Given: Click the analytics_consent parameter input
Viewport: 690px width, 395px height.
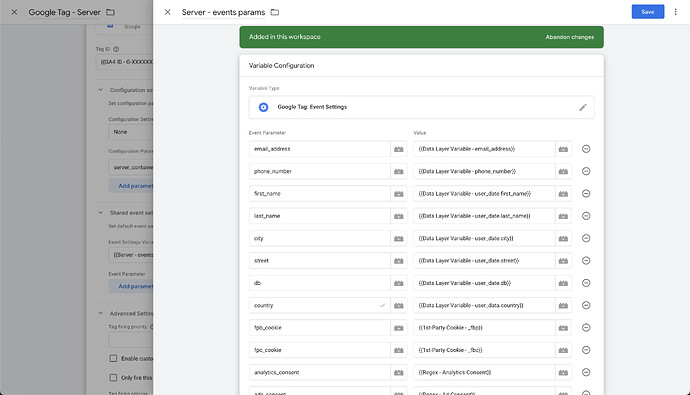Looking at the screenshot, I should [x=319, y=373].
